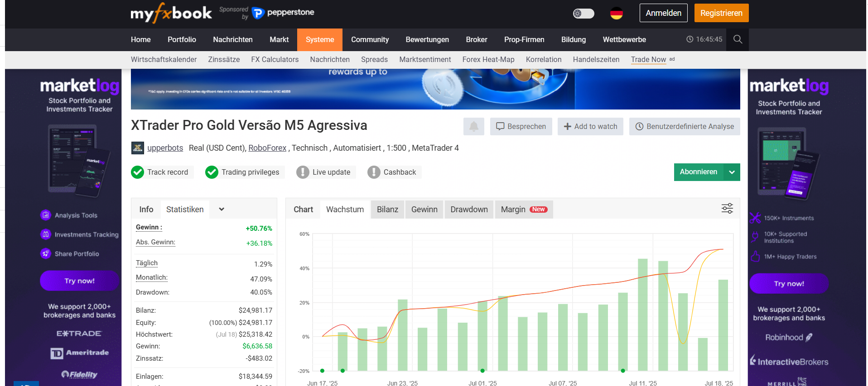Open the Handelszeiten submenu link

596,59
